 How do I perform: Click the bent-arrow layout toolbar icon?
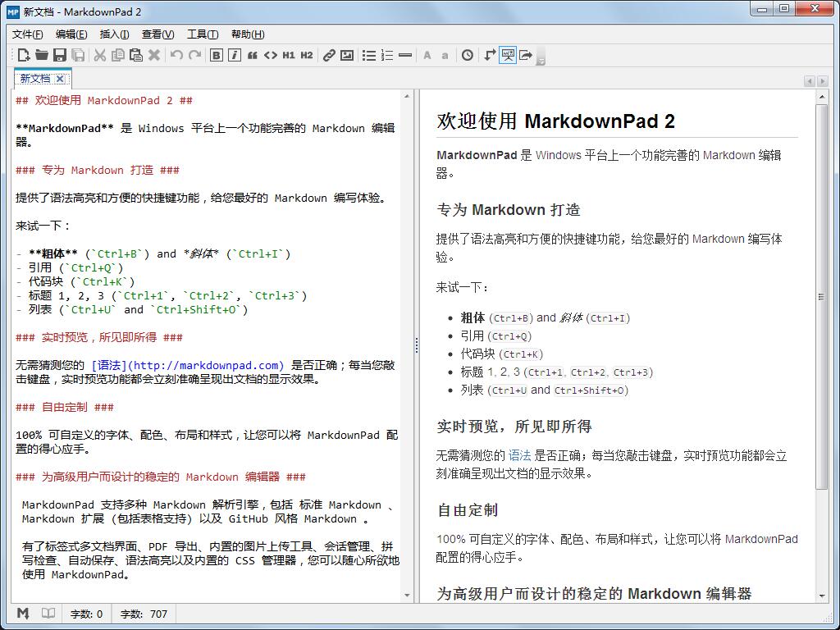pos(489,55)
